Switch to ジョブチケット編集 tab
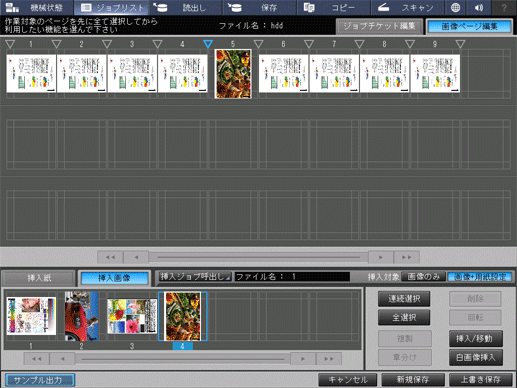 pos(379,26)
